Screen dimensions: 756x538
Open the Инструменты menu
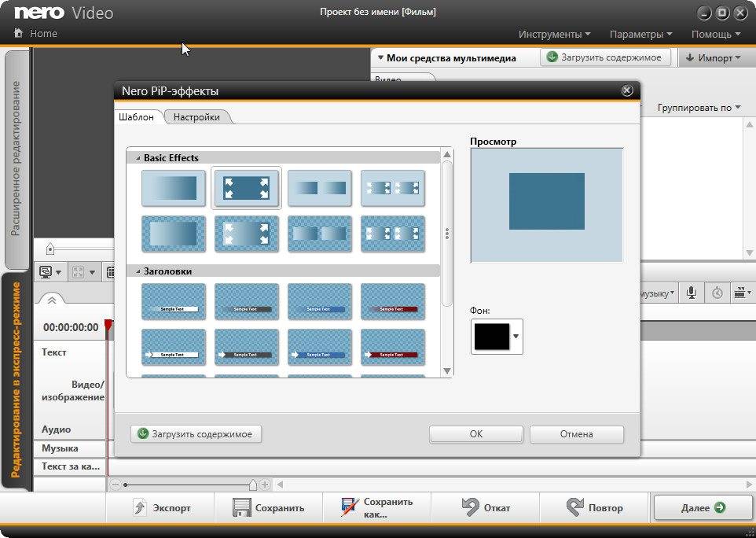pos(555,35)
